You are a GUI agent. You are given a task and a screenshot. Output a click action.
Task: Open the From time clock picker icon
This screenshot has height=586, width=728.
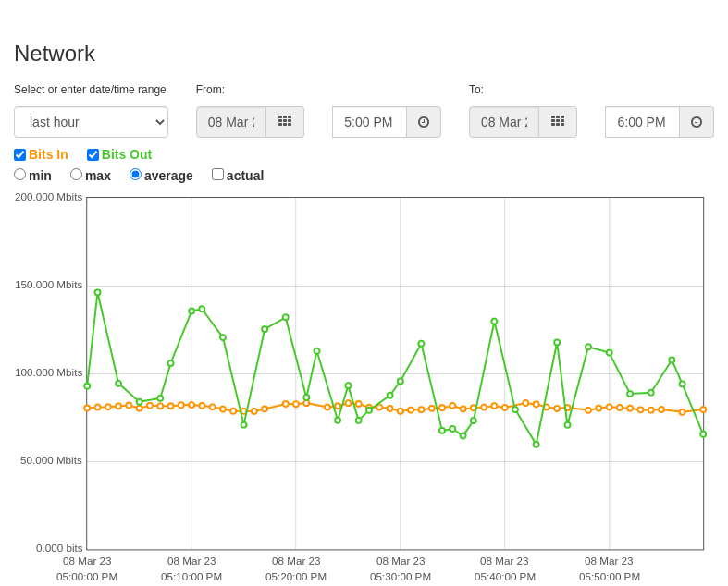pyautogui.click(x=424, y=122)
